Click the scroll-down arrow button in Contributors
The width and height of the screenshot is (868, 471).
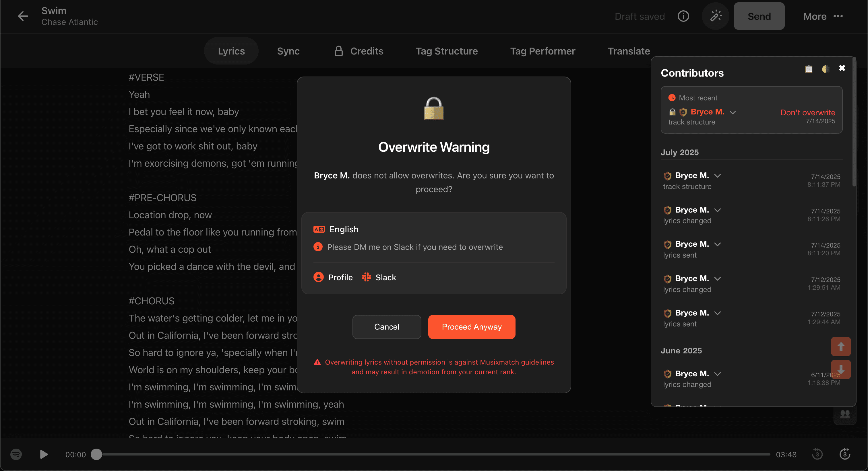point(841,369)
